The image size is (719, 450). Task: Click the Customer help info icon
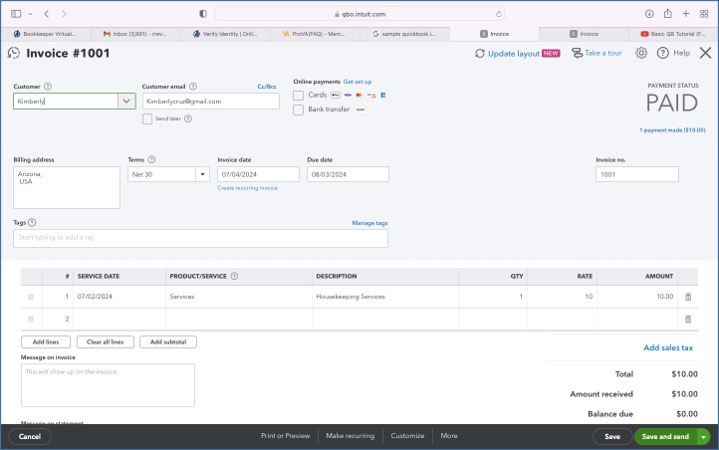click(x=48, y=86)
